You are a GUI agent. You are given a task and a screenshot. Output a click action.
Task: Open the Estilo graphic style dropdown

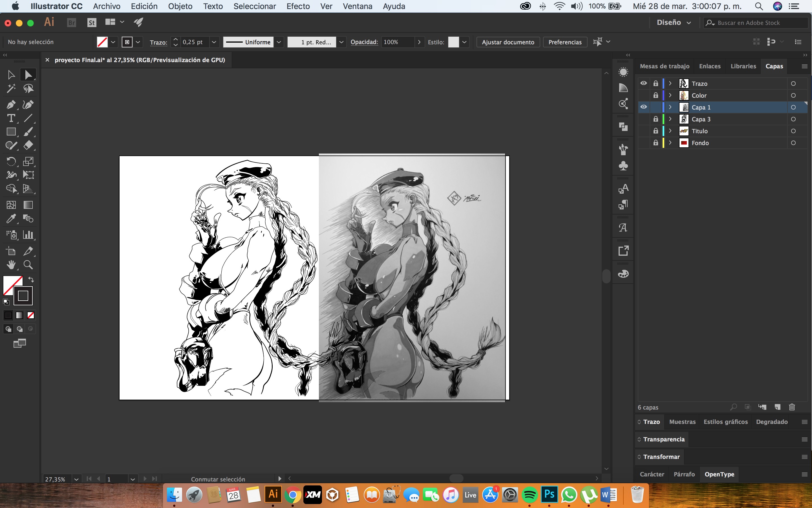(464, 42)
